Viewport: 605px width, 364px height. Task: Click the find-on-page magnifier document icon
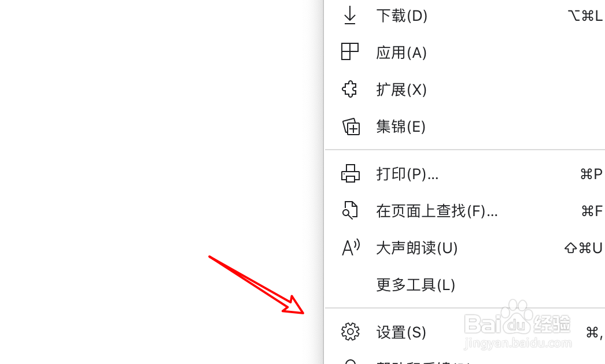350,210
